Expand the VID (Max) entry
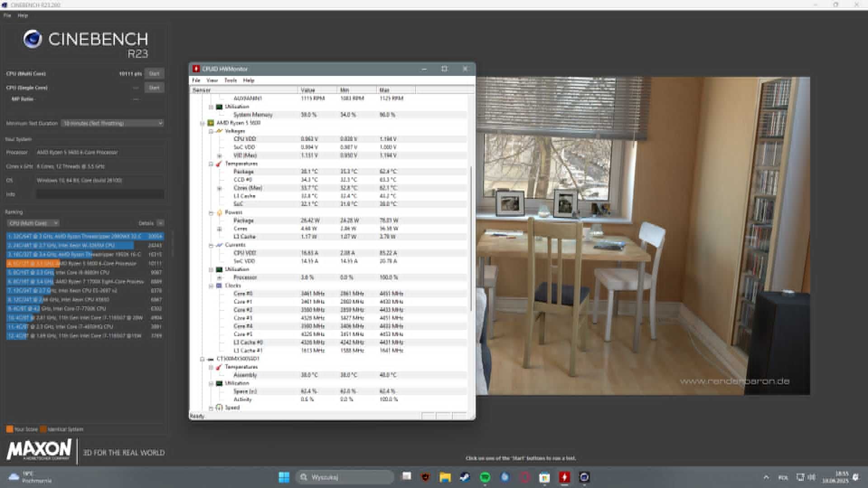Screen dimensions: 868x488 click(219, 155)
